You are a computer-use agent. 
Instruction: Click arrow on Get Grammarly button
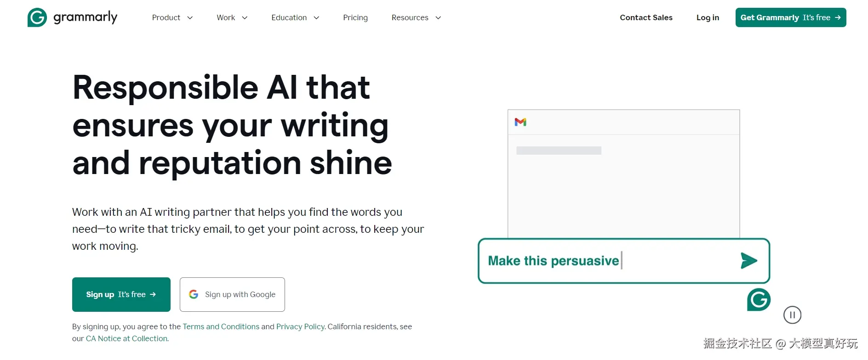838,17
